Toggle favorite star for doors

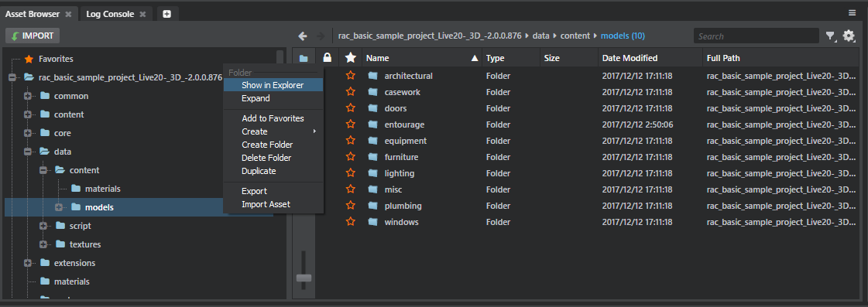pyautogui.click(x=350, y=108)
